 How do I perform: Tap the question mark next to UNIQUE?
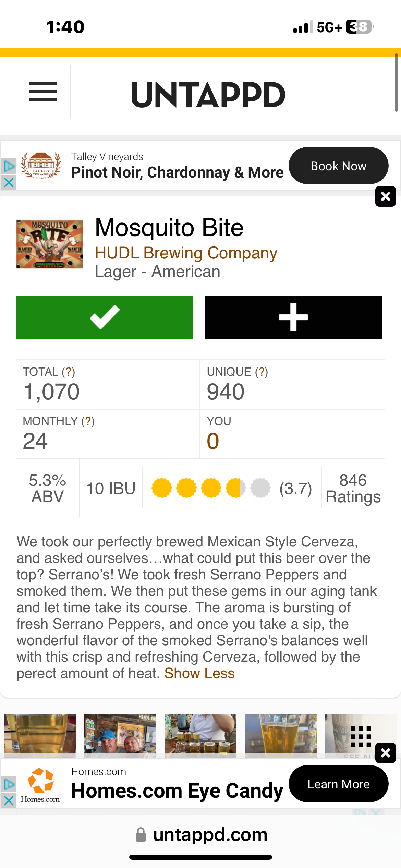262,372
